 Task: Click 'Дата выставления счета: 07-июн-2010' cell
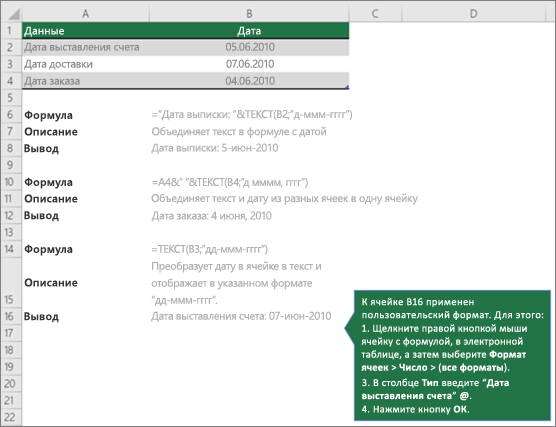point(241,316)
